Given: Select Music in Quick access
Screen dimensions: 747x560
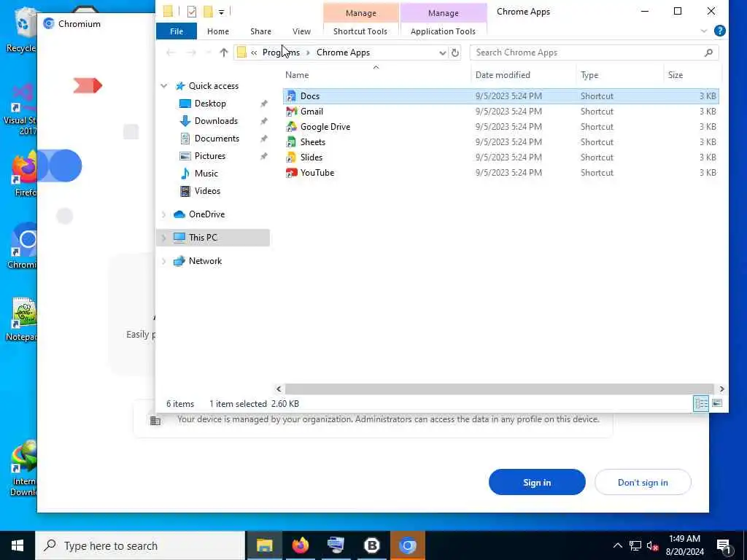Looking at the screenshot, I should tap(206, 174).
